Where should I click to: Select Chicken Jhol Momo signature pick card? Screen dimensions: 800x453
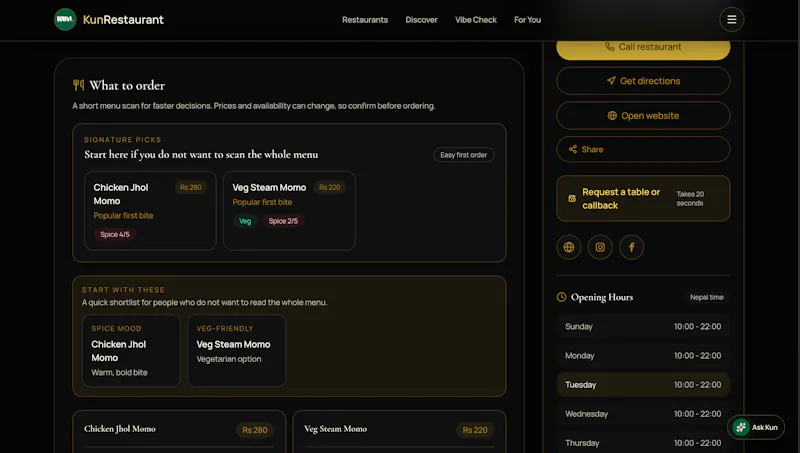click(150, 211)
